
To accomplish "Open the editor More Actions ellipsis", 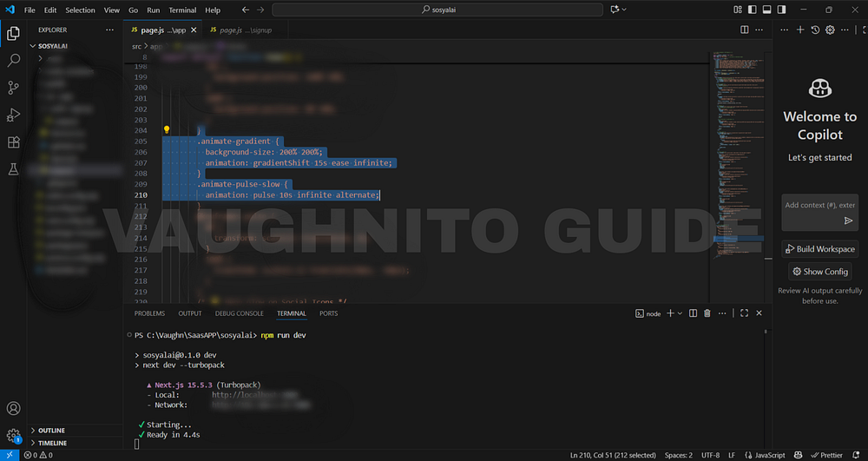I will pos(759,30).
